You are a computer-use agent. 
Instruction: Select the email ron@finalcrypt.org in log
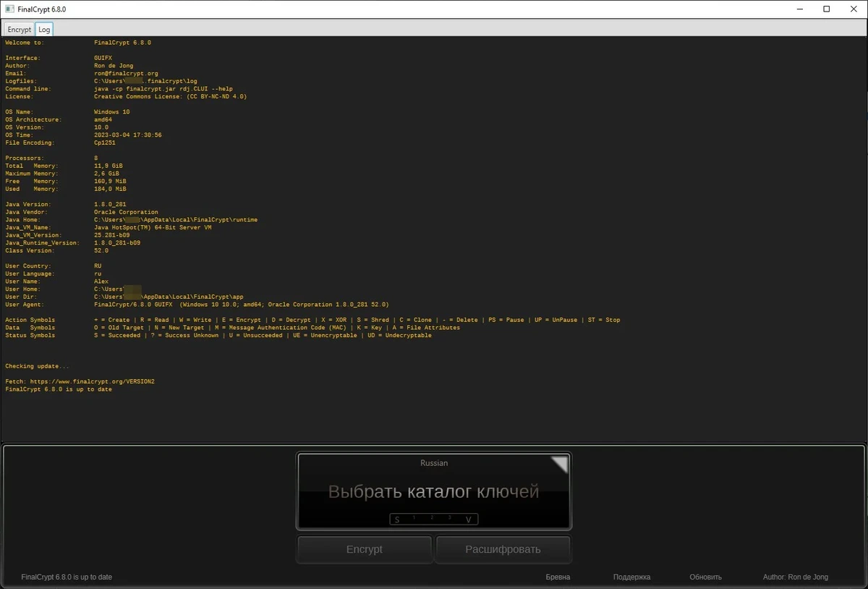click(126, 74)
